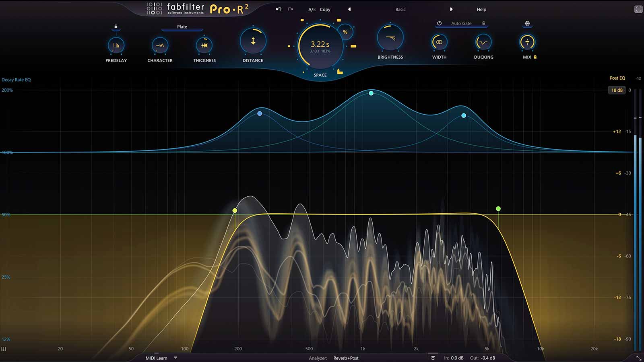Select the Ducking knob
Image resolution: width=644 pixels, height=362 pixels.
[483, 41]
